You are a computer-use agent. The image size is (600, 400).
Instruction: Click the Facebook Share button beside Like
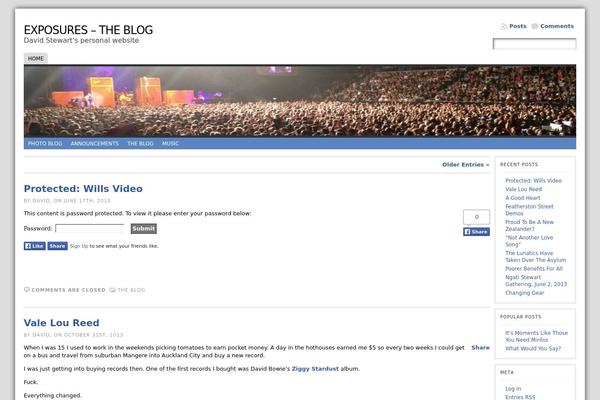pyautogui.click(x=57, y=246)
